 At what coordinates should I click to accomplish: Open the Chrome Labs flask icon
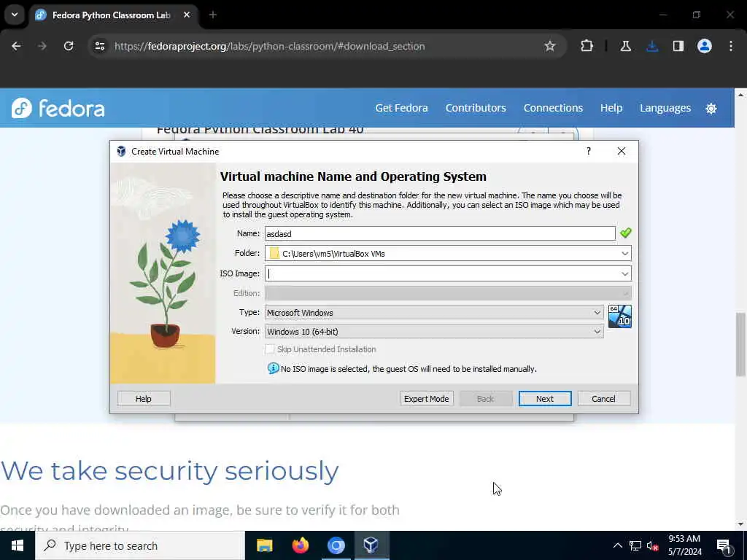[625, 46]
